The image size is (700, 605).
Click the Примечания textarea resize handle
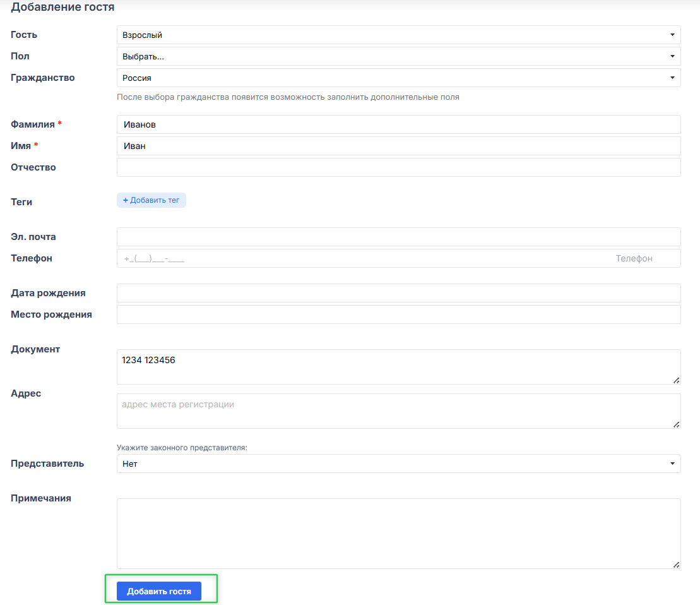click(x=676, y=564)
